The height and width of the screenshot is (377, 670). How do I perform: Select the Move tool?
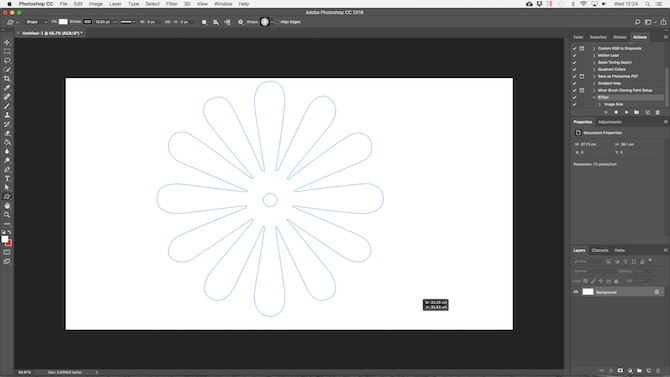pyautogui.click(x=7, y=42)
